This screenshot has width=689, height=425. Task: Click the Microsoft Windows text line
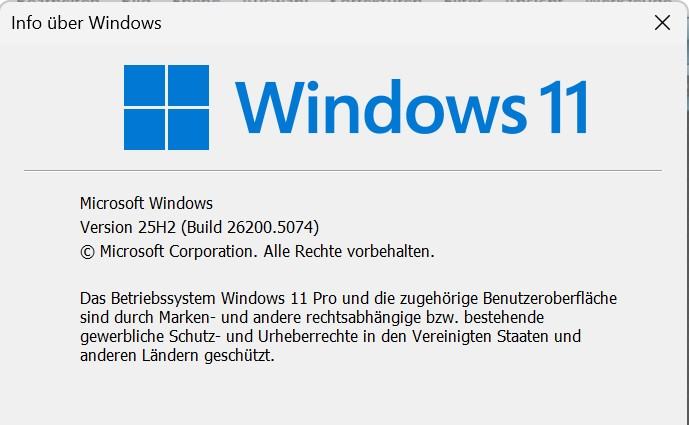(x=146, y=203)
